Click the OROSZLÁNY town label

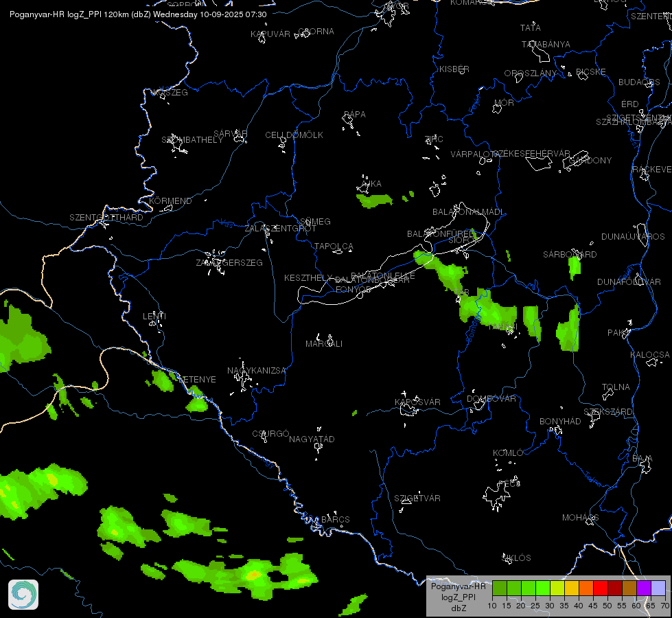click(x=530, y=73)
